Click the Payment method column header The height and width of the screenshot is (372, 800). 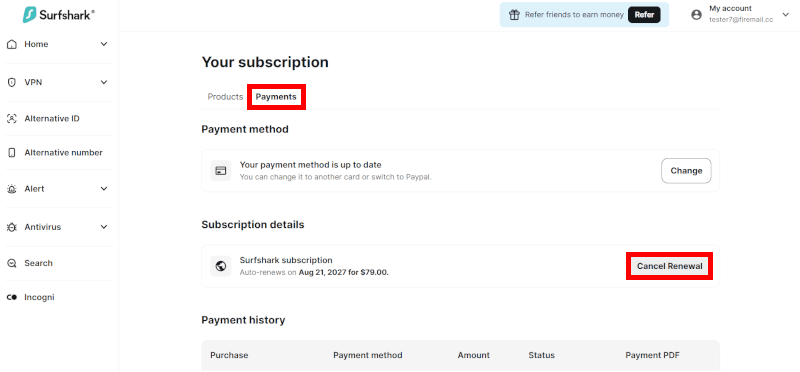click(x=368, y=355)
